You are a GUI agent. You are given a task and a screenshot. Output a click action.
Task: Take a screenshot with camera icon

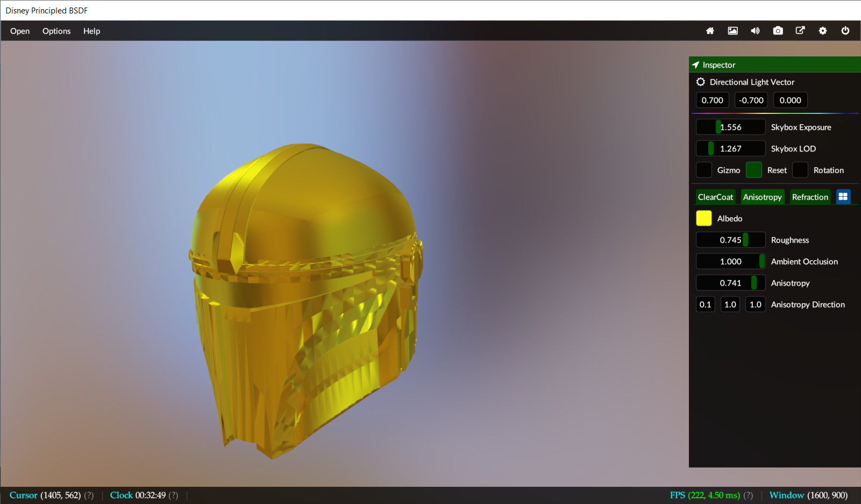point(778,31)
